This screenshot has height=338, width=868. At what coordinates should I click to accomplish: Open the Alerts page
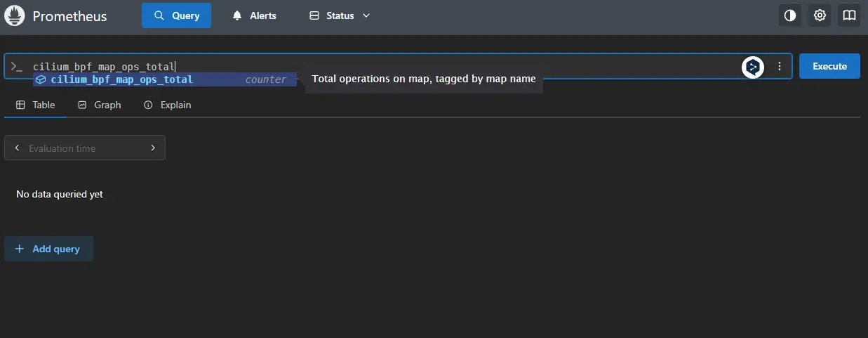255,15
